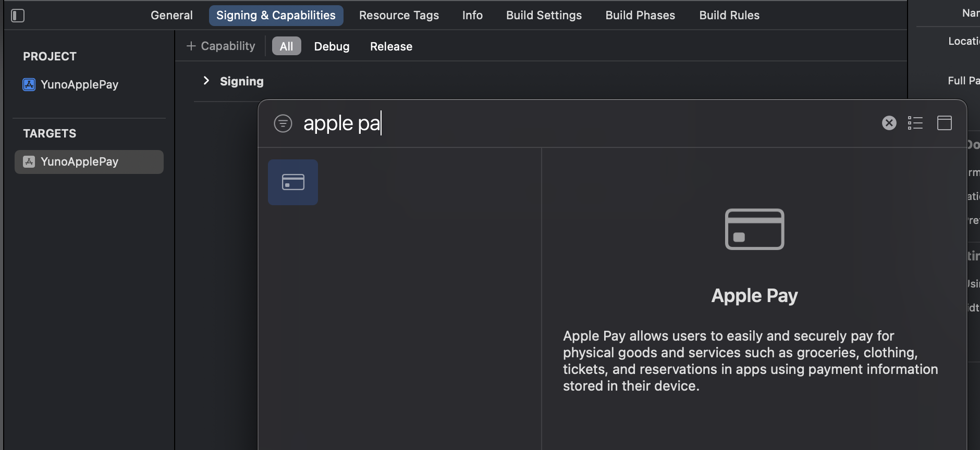Toggle the sidebar panel icon

[18, 16]
